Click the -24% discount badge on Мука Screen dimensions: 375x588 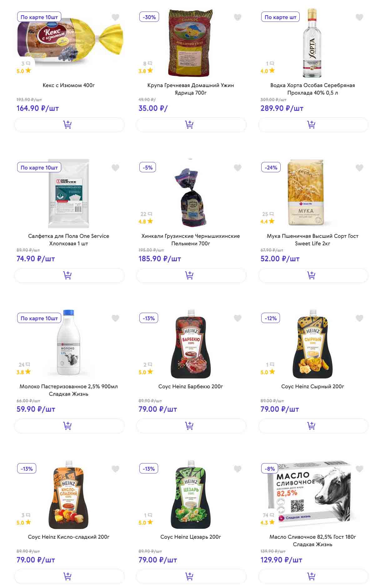(x=271, y=168)
